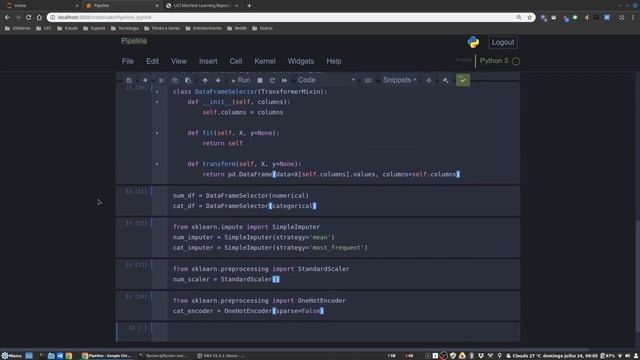Image resolution: width=640 pixels, height=360 pixels.
Task: Click the Python logo icon
Action: click(x=473, y=42)
